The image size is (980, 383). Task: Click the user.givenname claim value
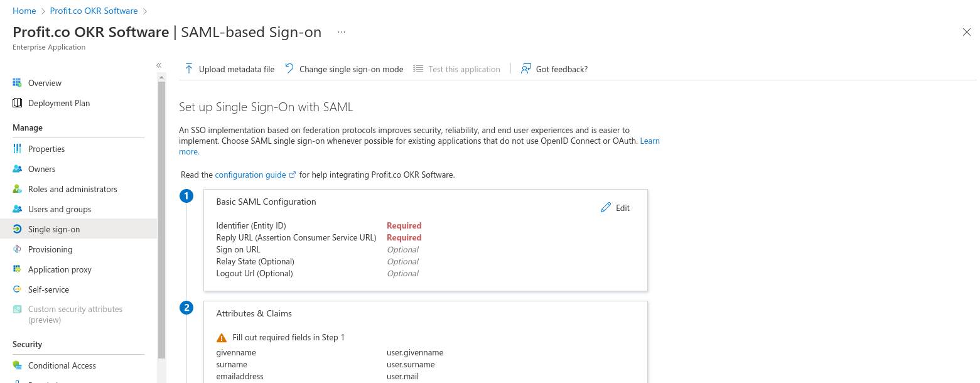click(415, 352)
